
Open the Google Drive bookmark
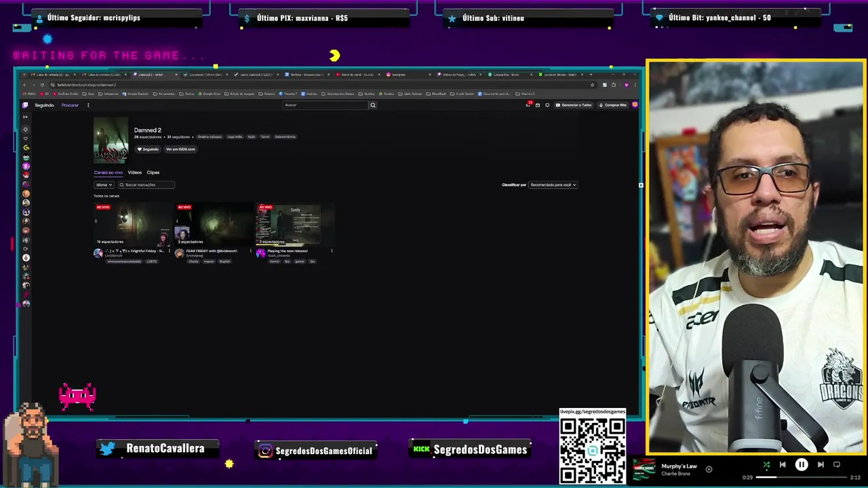click(x=209, y=94)
